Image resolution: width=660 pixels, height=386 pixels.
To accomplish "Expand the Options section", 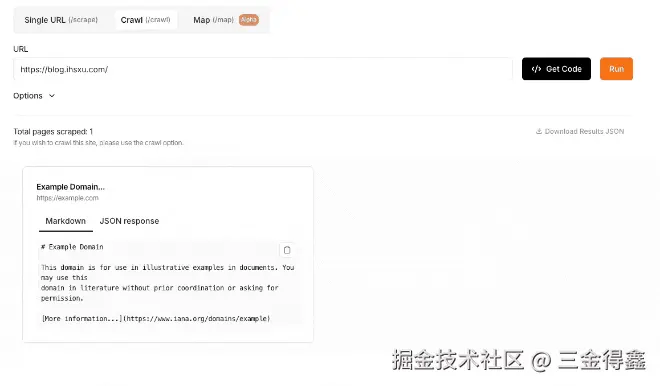I will 34,96.
